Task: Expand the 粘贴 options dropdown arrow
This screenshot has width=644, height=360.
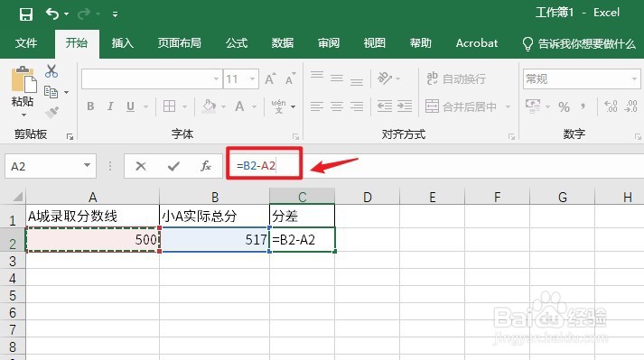Action: point(23,115)
